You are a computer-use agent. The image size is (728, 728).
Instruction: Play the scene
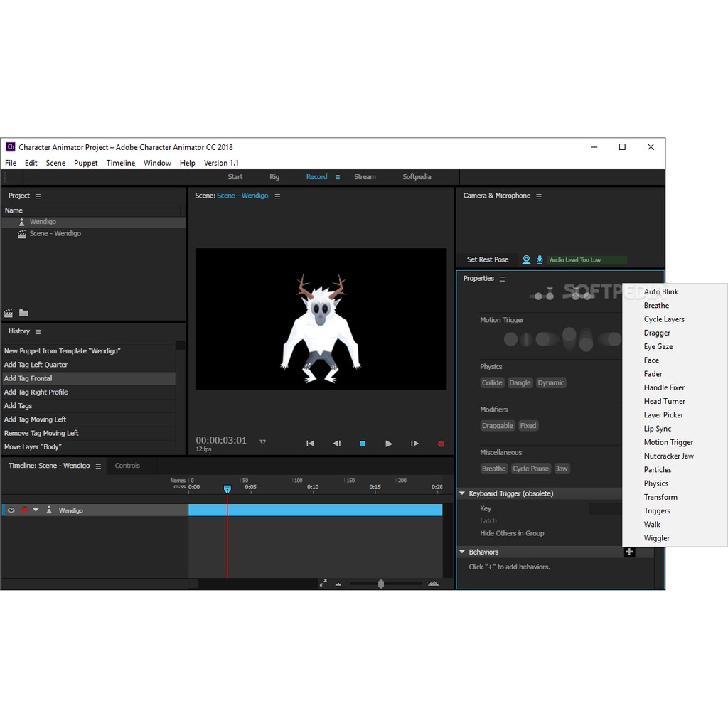pyautogui.click(x=389, y=444)
